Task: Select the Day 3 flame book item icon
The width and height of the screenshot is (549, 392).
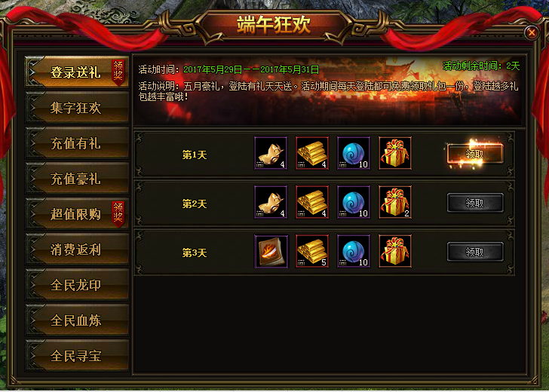Action: [x=271, y=251]
